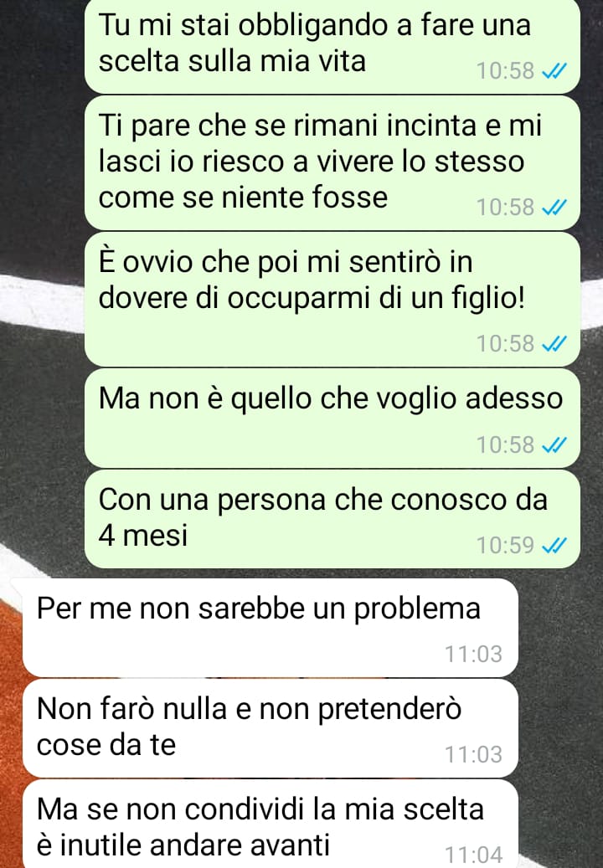
Task: Tap the double-check receipt on 'scelta sulla mia vita'
Action: coord(554,71)
